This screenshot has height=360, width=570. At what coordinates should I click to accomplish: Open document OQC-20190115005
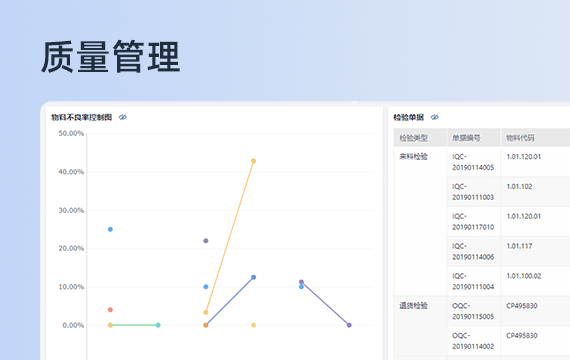[x=473, y=311]
